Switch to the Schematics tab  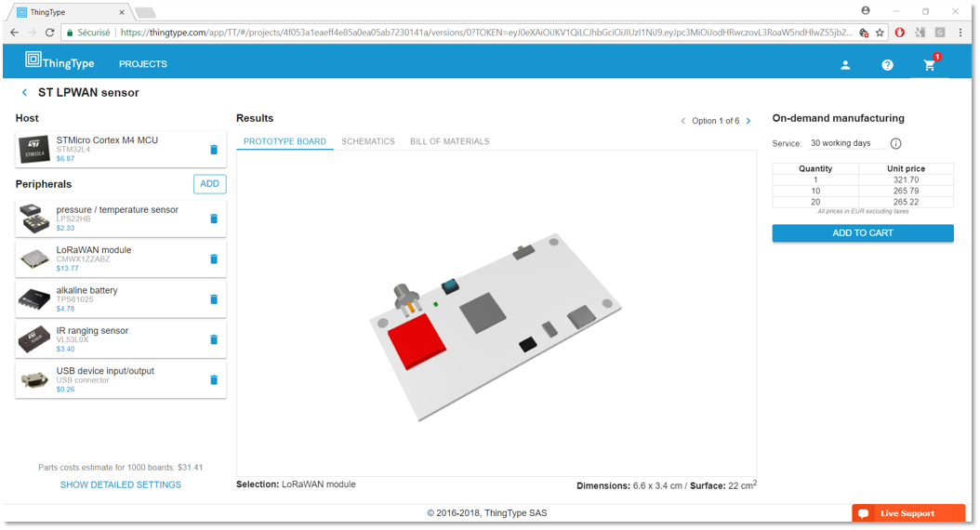[368, 141]
